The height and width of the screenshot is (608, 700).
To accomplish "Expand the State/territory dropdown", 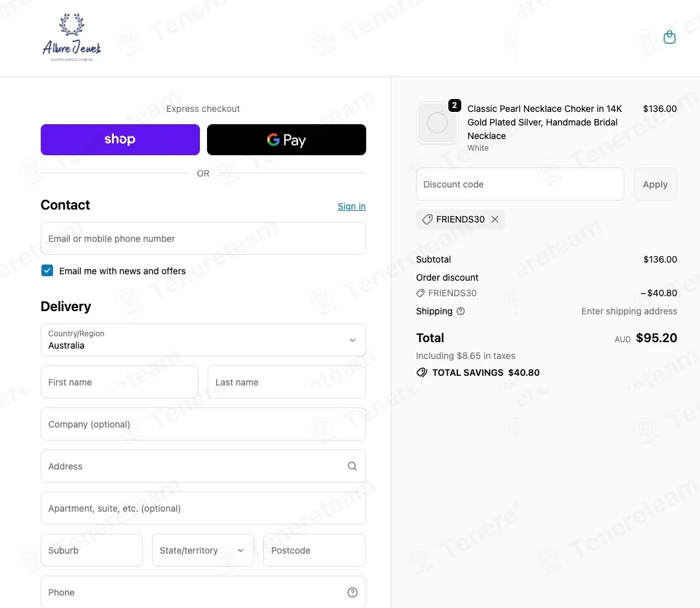I will click(202, 550).
